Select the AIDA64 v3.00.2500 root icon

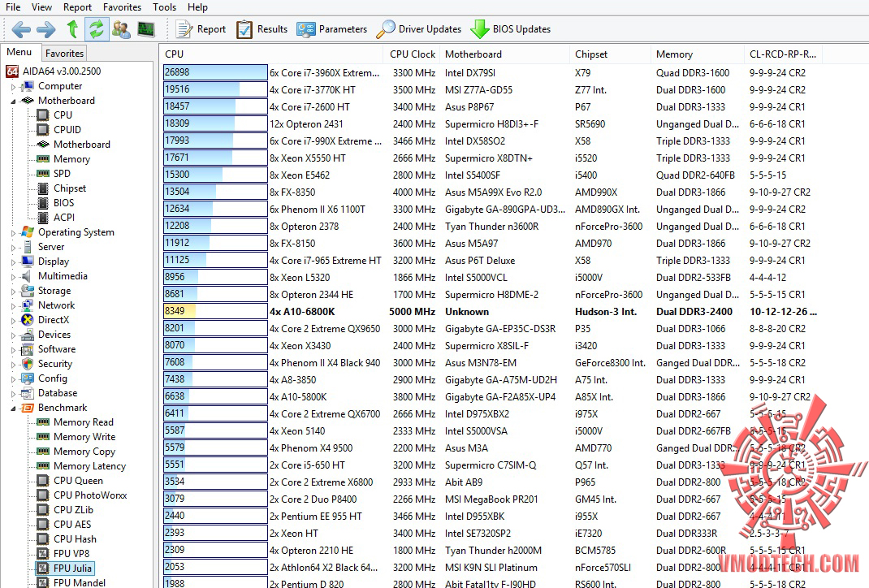(x=11, y=71)
